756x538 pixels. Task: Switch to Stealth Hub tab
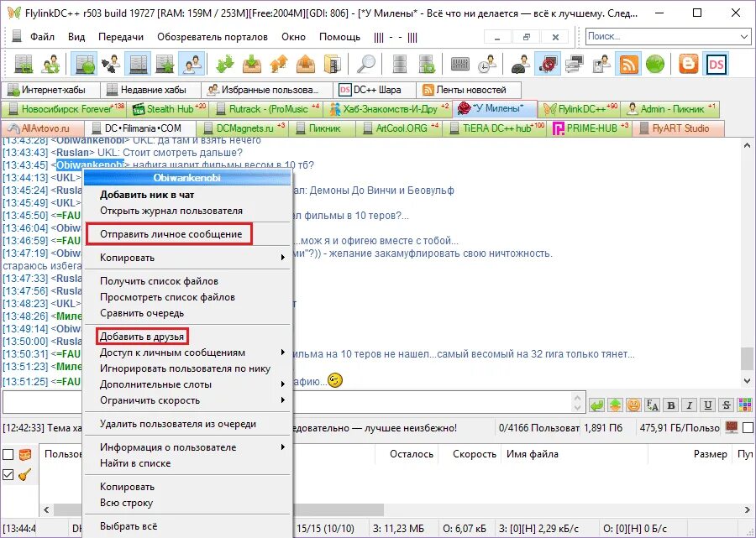(x=168, y=109)
